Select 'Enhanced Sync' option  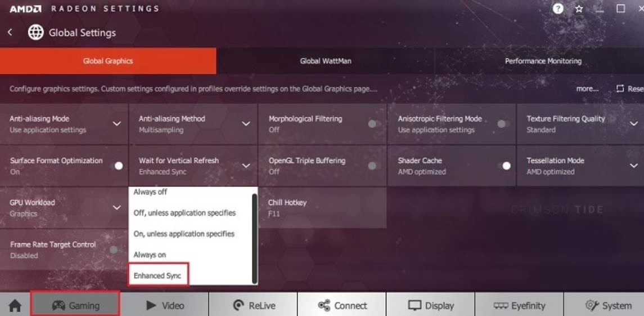pos(158,275)
